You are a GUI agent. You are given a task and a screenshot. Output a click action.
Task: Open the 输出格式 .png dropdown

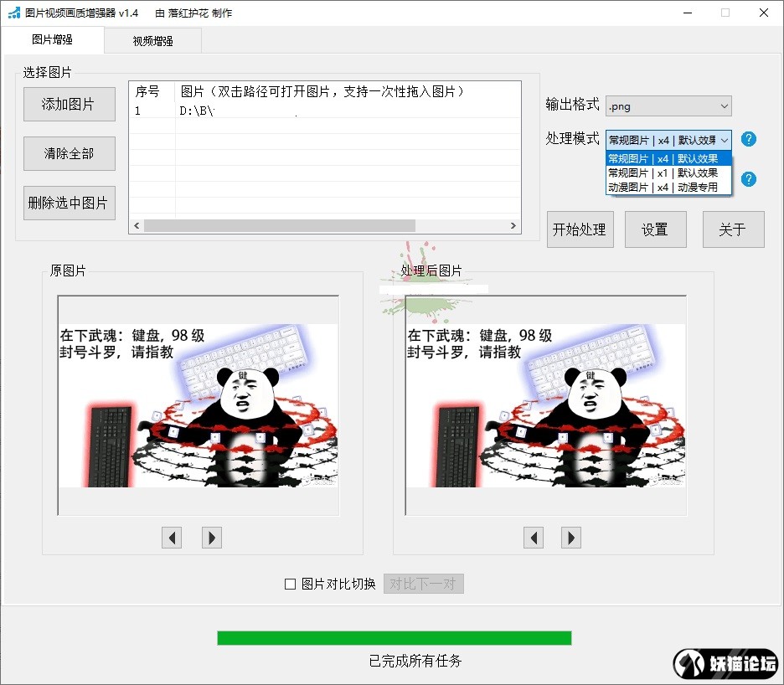click(x=668, y=106)
